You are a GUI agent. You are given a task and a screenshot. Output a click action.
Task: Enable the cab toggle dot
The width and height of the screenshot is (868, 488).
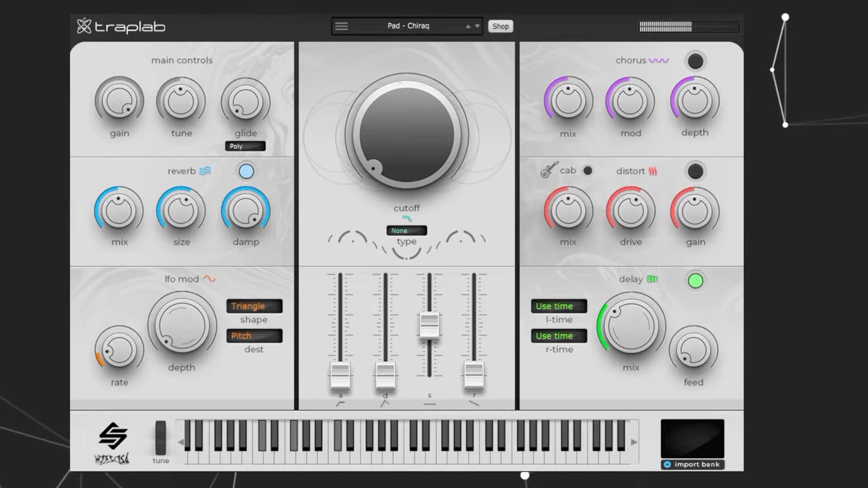tap(588, 170)
